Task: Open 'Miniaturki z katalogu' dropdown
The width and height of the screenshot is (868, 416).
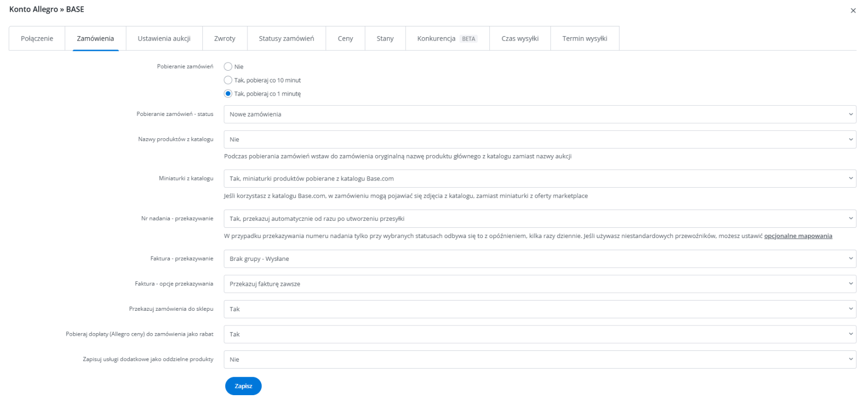Action: pos(539,179)
